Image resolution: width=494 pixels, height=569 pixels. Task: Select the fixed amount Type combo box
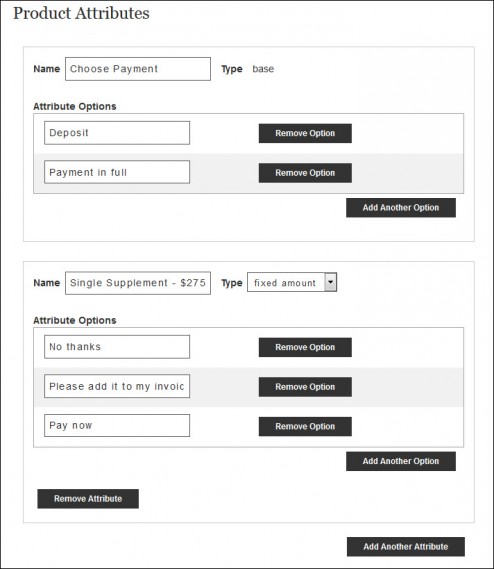pyautogui.click(x=292, y=282)
